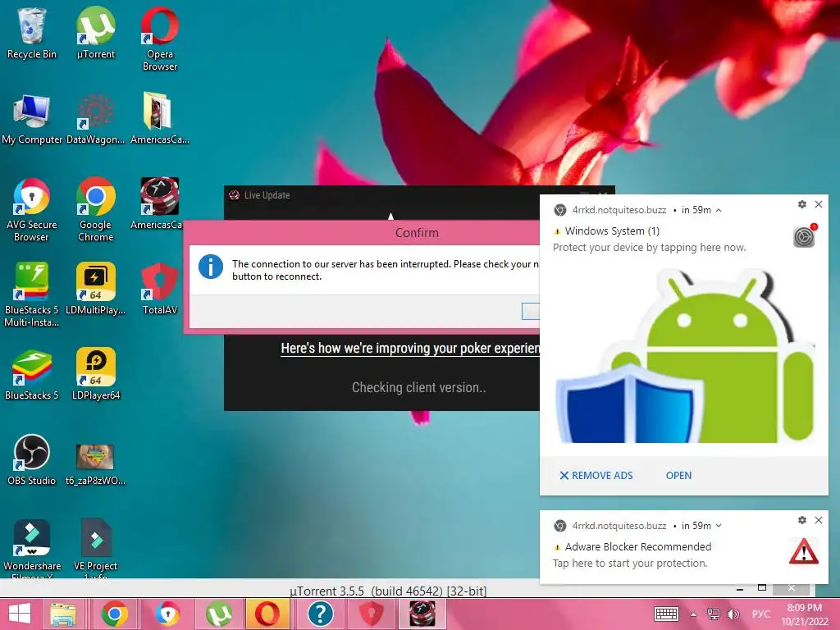
Task: Switch to µTorrent on the taskbar
Action: pos(218,614)
